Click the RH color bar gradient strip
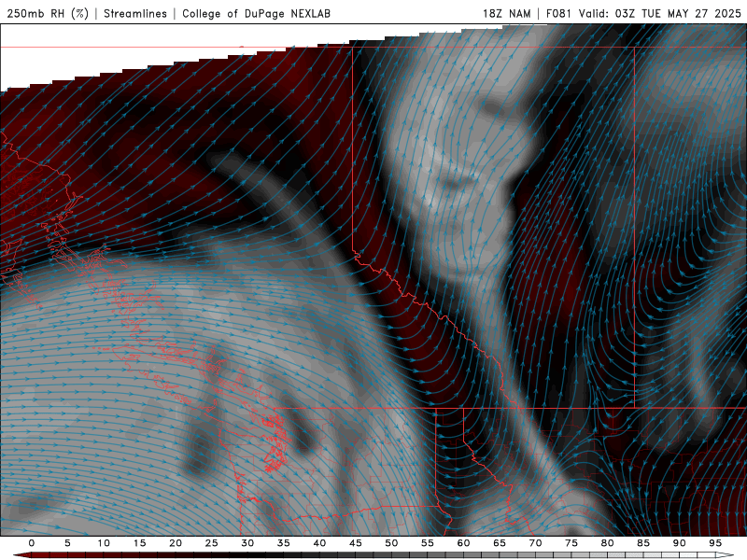Image resolution: width=747 pixels, height=560 pixels. 373,555
